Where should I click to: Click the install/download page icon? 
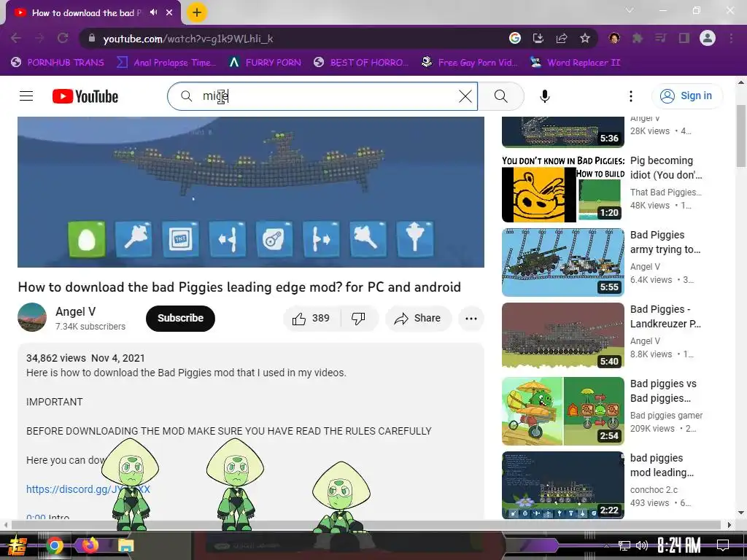click(x=538, y=38)
